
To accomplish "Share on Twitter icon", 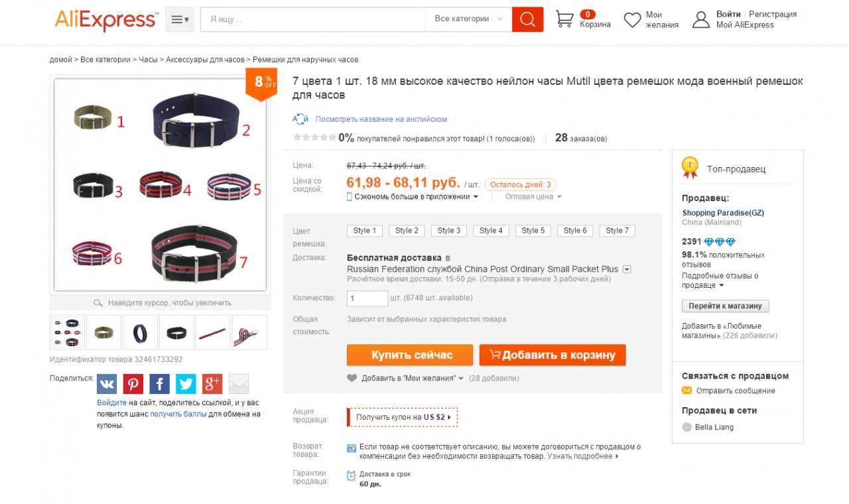I will [x=186, y=384].
